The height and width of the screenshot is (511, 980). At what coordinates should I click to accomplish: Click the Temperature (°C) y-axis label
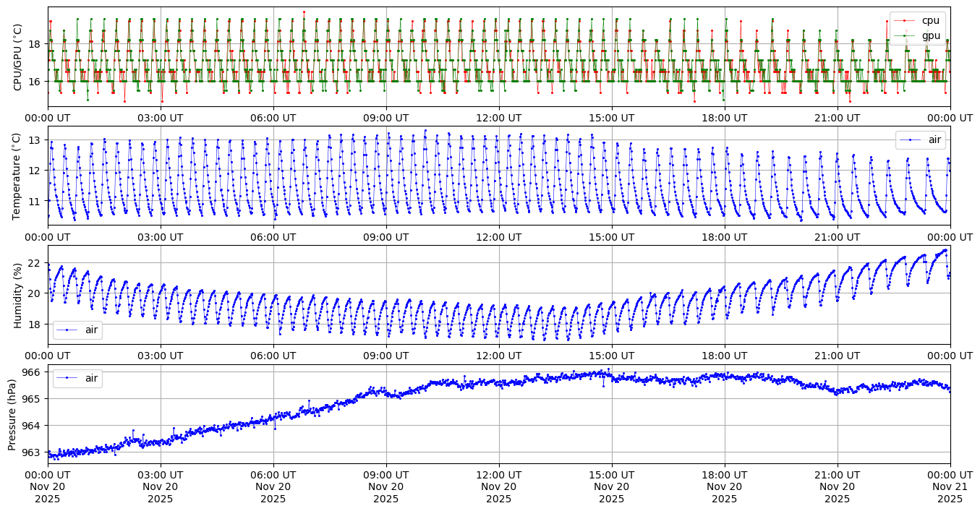(x=18, y=176)
